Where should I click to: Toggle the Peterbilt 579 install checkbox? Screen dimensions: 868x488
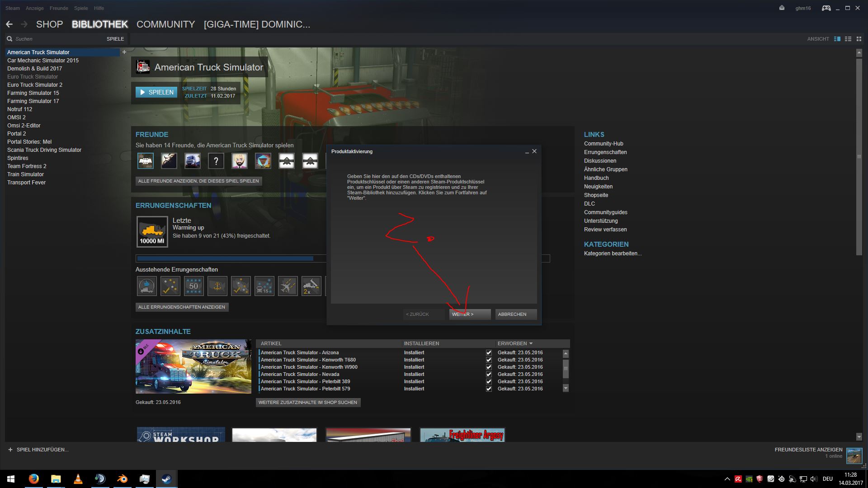(489, 389)
